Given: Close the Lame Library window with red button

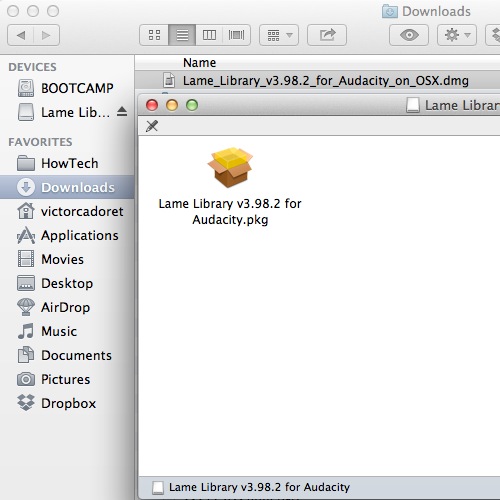Looking at the screenshot, I should click(152, 105).
